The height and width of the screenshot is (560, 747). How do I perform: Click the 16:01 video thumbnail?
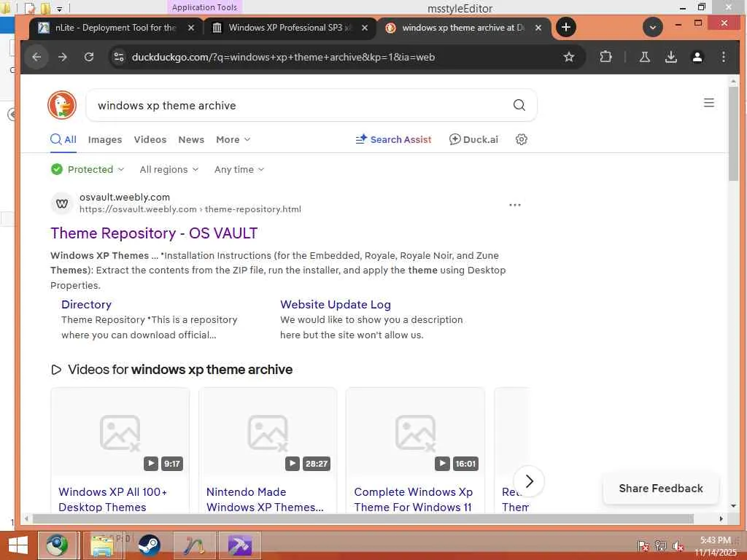click(415, 432)
